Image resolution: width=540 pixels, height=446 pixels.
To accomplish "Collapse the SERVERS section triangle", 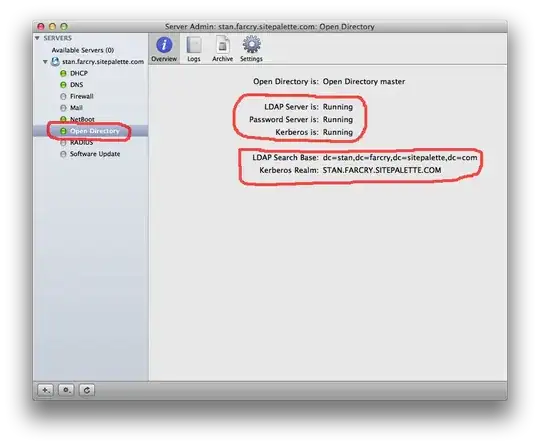I will (x=37, y=38).
